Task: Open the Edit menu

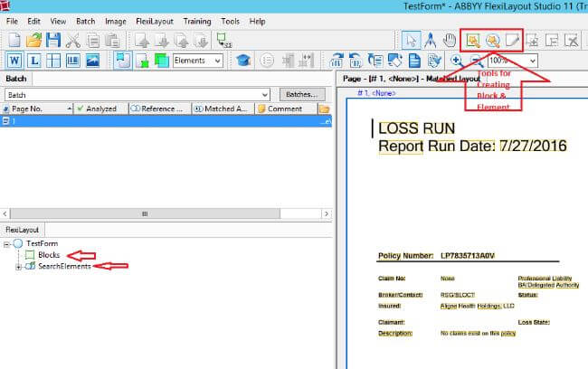Action: click(x=33, y=22)
